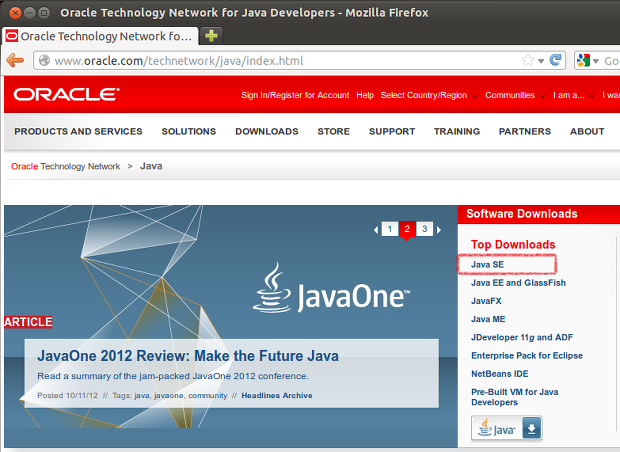Viewport: 620px width, 452px height.
Task: Go to carousel slide 3
Action: point(424,229)
